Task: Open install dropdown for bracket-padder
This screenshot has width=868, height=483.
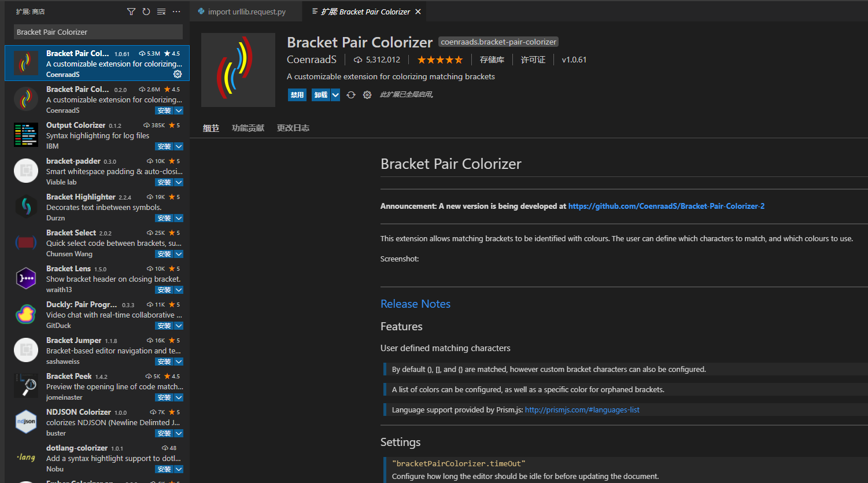Action: [x=179, y=182]
